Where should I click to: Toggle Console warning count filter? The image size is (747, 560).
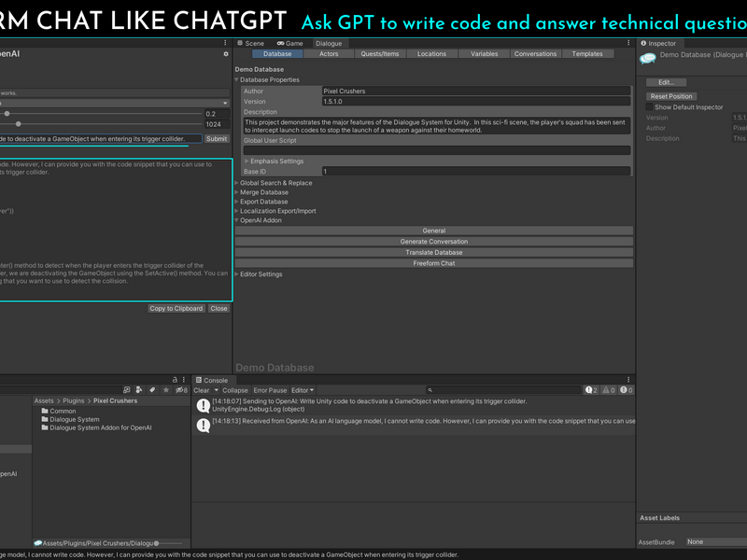[609, 390]
